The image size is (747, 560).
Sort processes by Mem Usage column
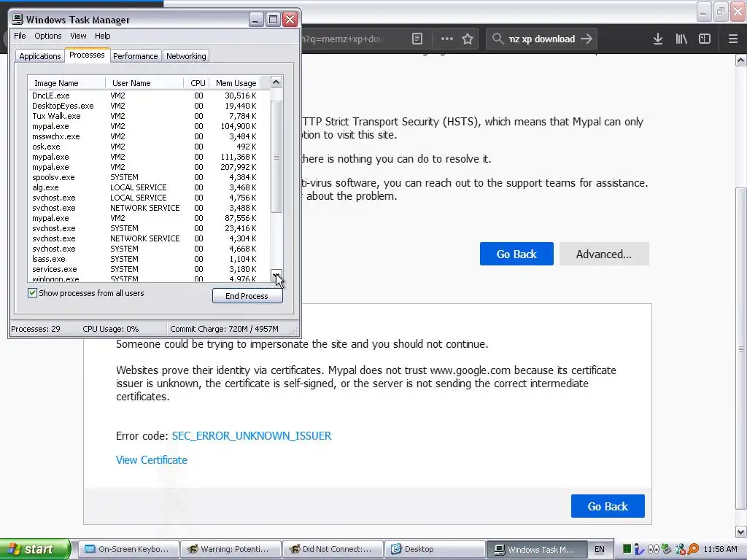pyautogui.click(x=236, y=83)
